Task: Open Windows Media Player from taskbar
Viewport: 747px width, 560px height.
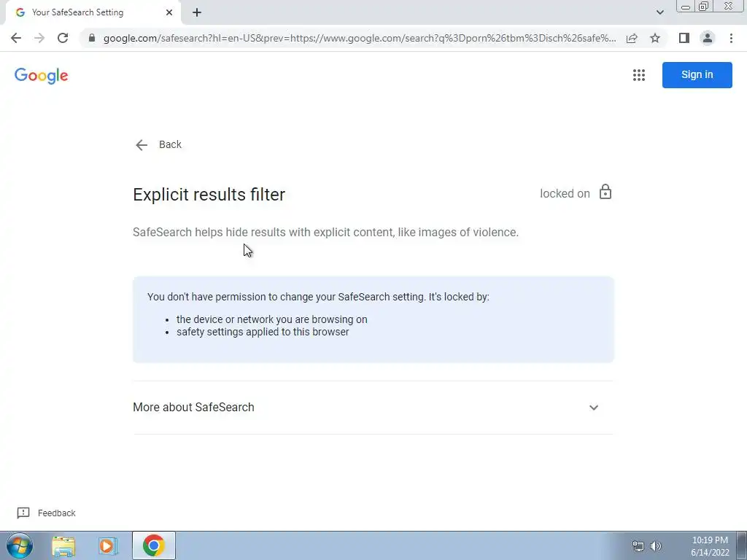Action: click(x=108, y=545)
